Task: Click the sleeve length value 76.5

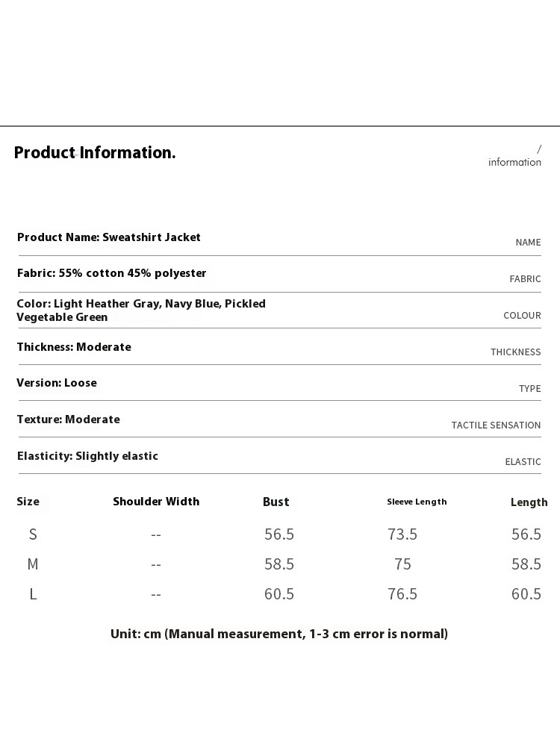Action: point(402,594)
